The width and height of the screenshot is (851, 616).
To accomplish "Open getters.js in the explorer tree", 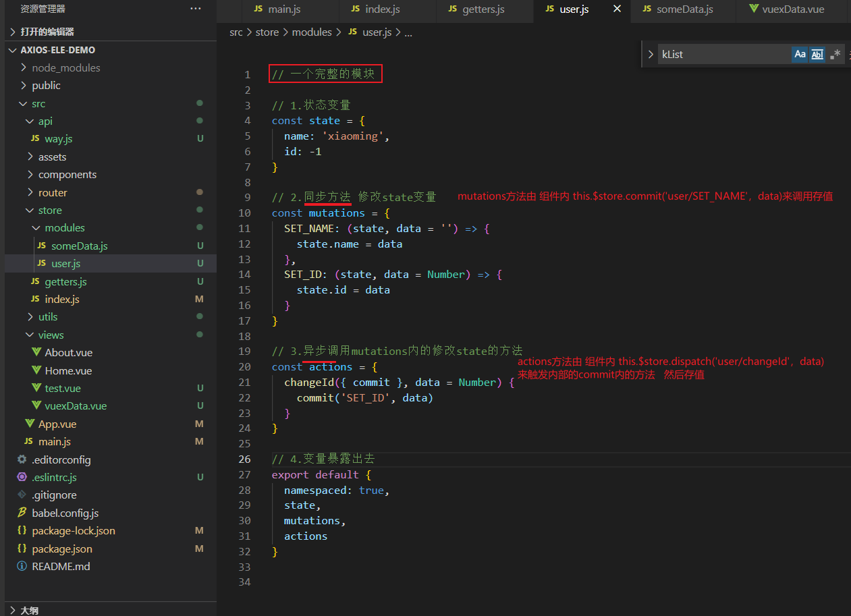I will tap(111, 281).
